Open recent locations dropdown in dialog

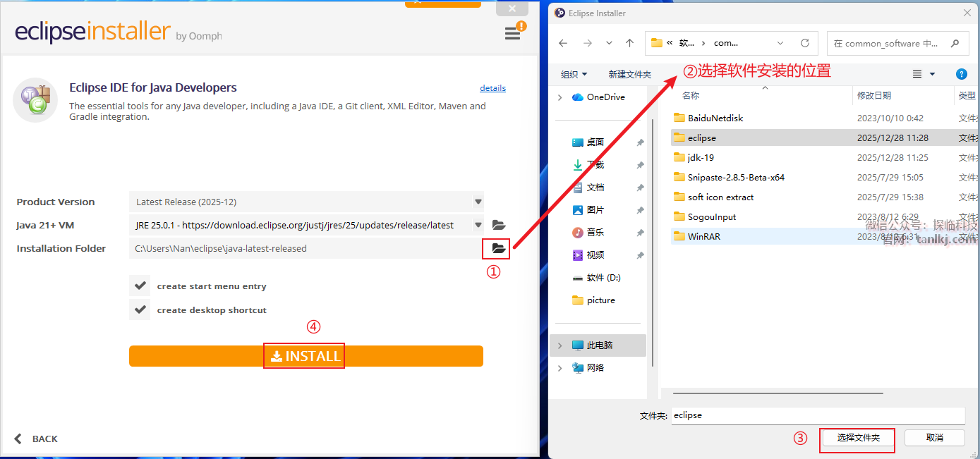(x=610, y=43)
